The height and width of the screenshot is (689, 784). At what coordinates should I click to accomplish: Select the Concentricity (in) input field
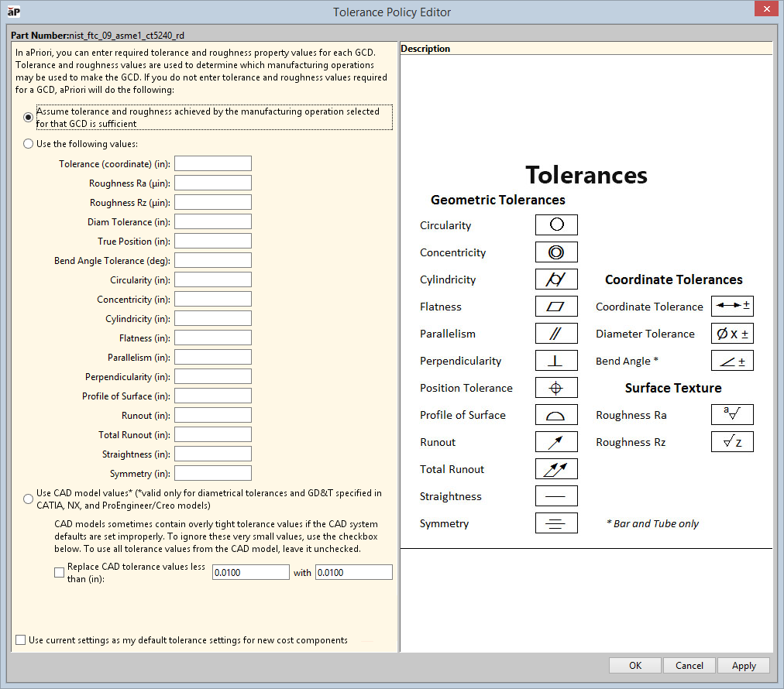click(213, 300)
